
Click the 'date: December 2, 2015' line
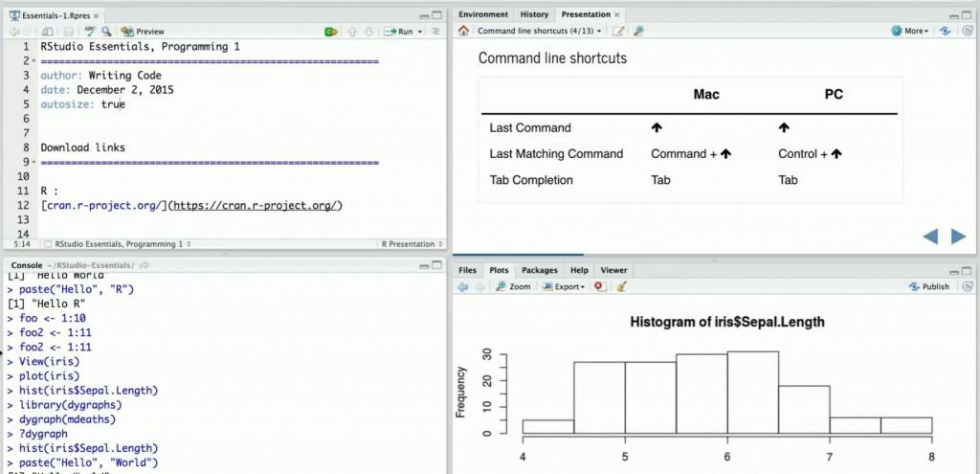click(107, 90)
